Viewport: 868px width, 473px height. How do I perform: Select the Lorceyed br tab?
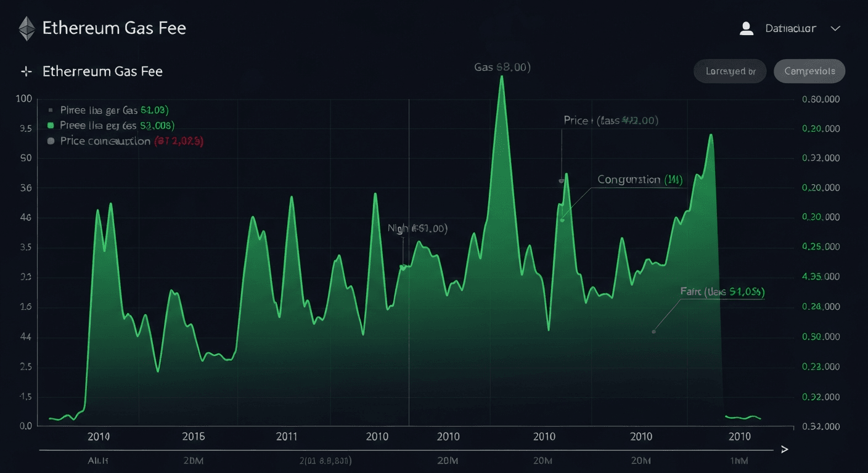730,71
